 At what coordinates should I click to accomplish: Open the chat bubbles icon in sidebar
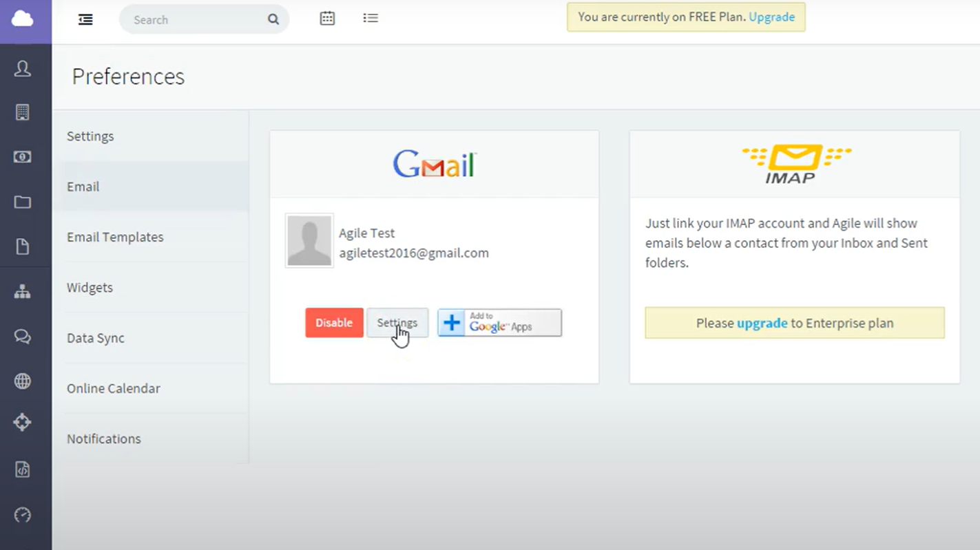pyautogui.click(x=23, y=337)
